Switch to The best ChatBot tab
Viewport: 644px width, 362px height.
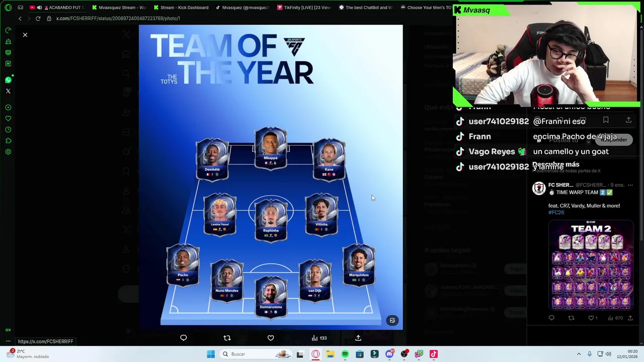[x=366, y=8]
